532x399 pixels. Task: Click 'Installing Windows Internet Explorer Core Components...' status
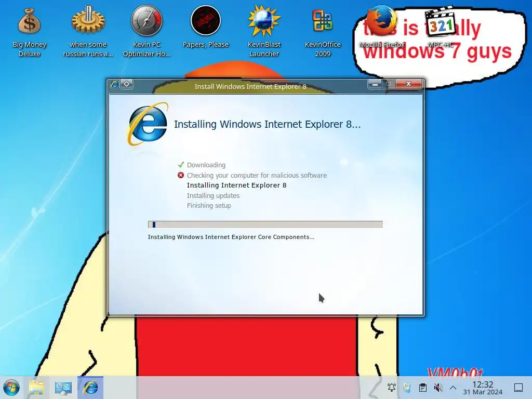click(231, 237)
